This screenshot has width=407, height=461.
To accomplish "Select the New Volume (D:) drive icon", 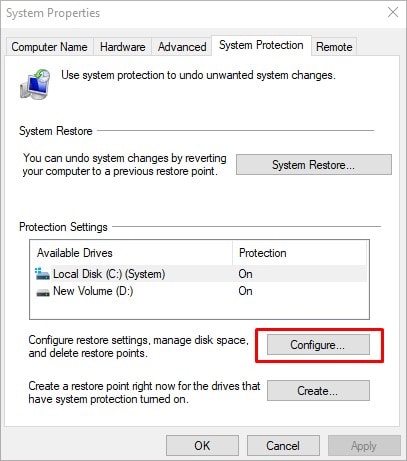I will coord(43,292).
